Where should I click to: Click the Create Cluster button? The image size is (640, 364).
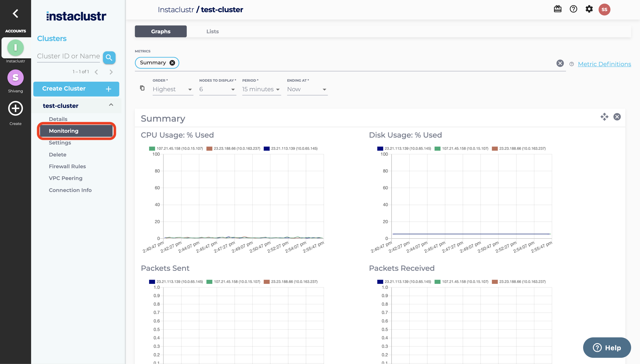(76, 89)
